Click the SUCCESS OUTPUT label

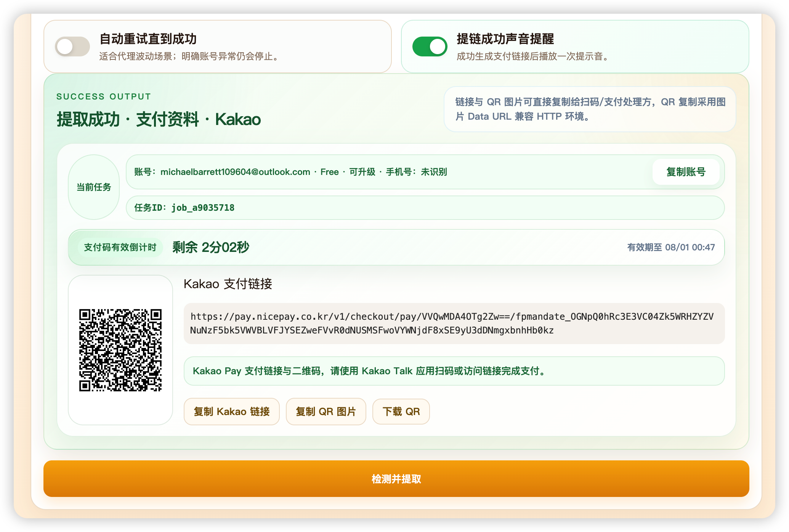(104, 96)
